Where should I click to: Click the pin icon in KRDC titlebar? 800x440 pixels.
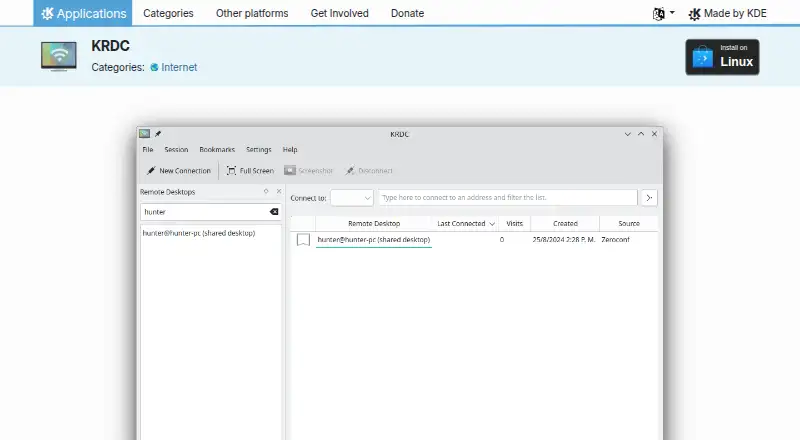tap(158, 134)
